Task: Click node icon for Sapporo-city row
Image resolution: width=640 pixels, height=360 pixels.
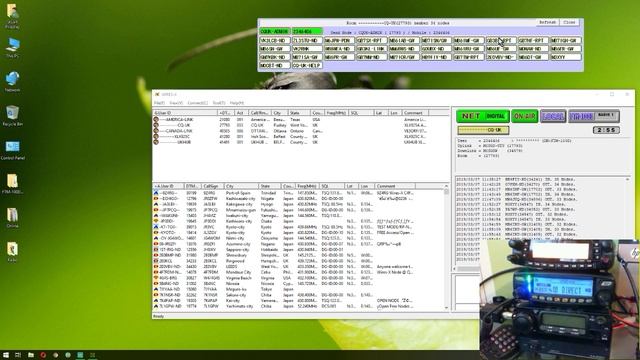Action: pyautogui.click(x=156, y=249)
